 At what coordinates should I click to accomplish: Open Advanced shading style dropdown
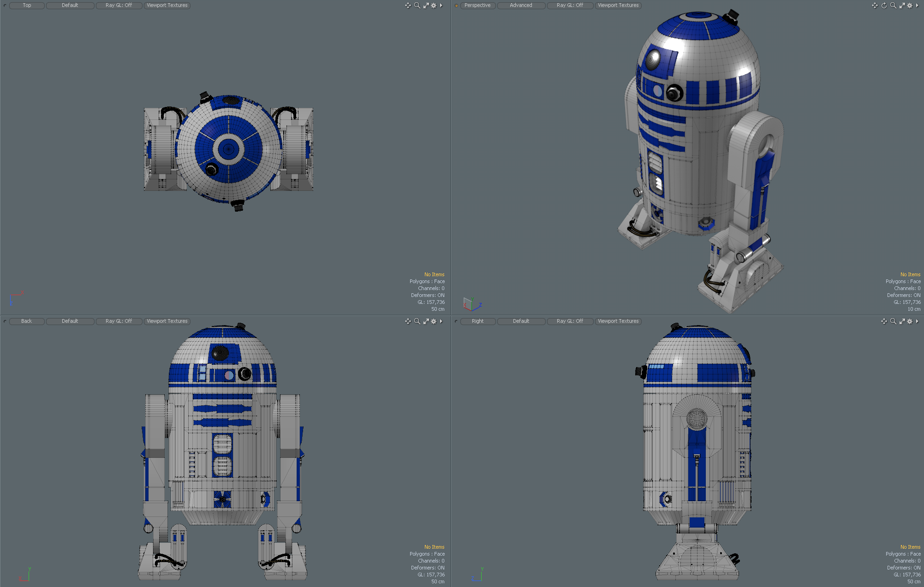pyautogui.click(x=521, y=6)
